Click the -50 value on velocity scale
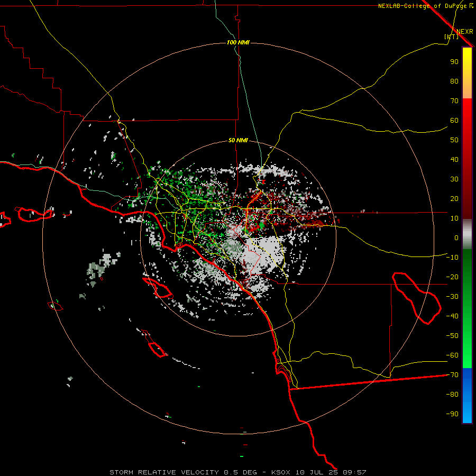This screenshot has width=476, height=476. click(452, 336)
